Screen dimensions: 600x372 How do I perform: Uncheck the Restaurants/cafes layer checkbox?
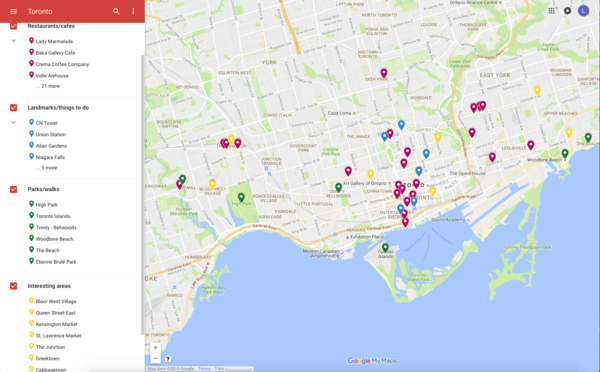(13, 26)
